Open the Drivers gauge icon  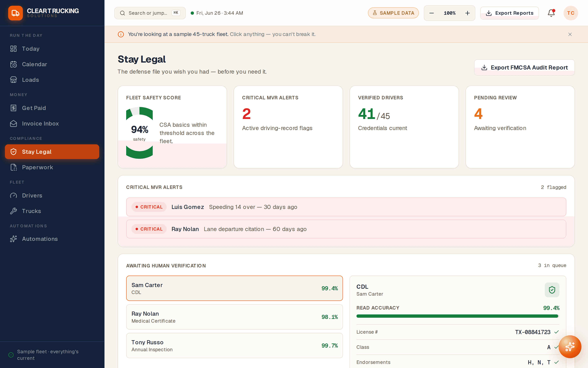pyautogui.click(x=13, y=195)
